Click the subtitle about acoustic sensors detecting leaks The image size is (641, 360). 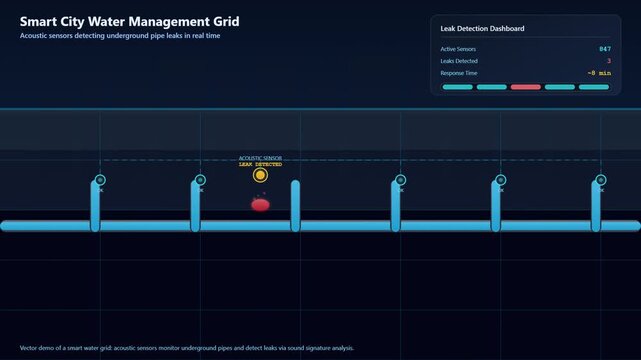120,36
